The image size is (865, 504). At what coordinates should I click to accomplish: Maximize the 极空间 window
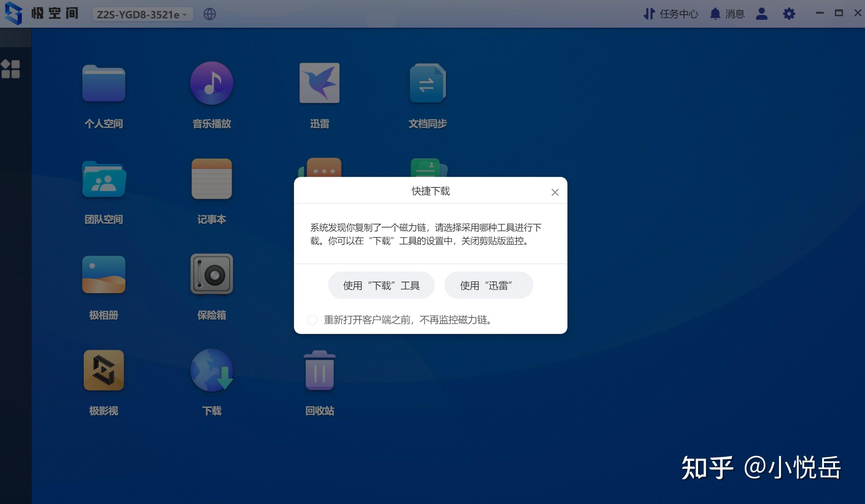tap(839, 13)
